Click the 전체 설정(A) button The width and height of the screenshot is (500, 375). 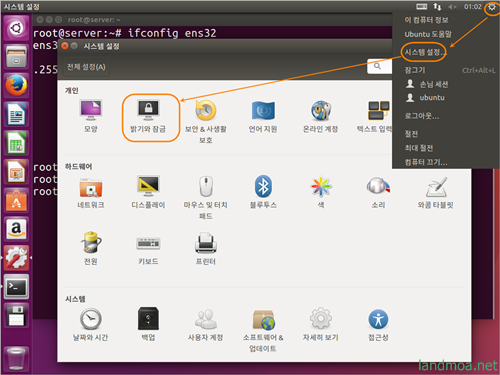[86, 67]
